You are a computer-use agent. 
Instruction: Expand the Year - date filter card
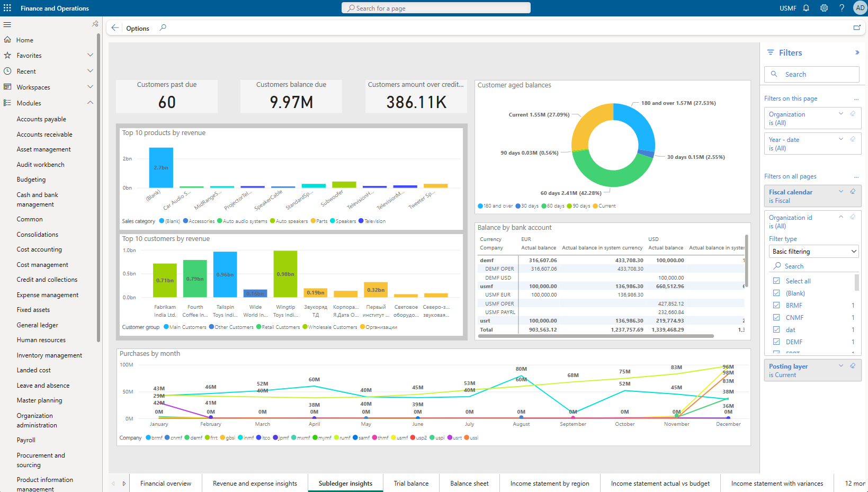pyautogui.click(x=841, y=139)
